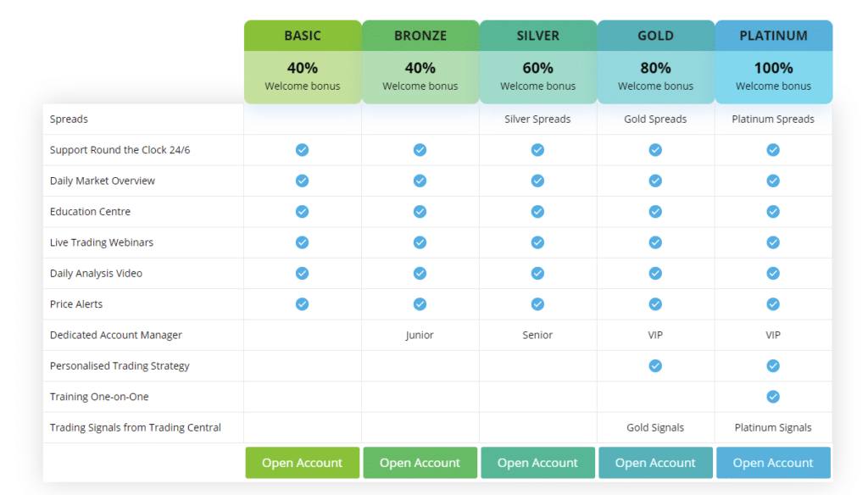Click Basic's Support Round the Clock checkmark
Image resolution: width=868 pixels, height=495 pixels.
point(302,150)
